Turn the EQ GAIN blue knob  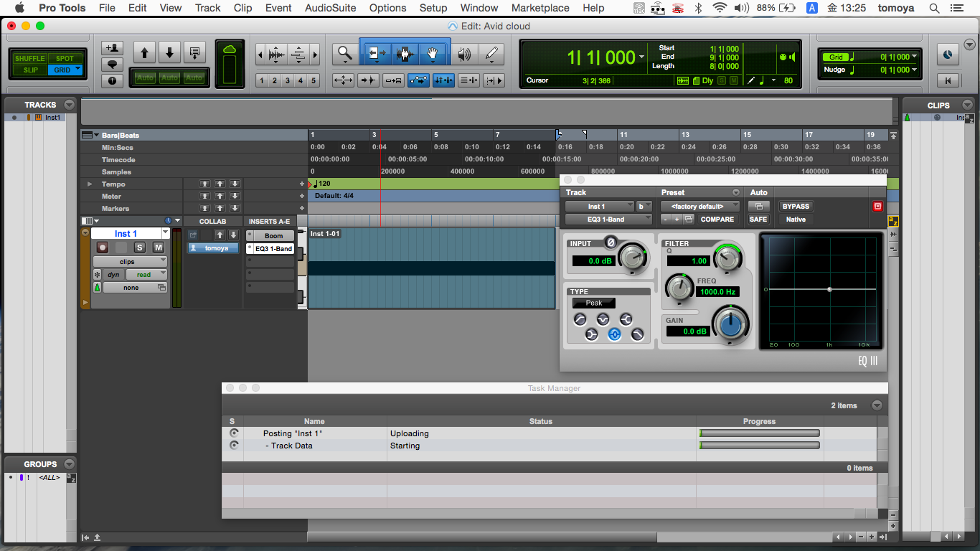(x=730, y=325)
